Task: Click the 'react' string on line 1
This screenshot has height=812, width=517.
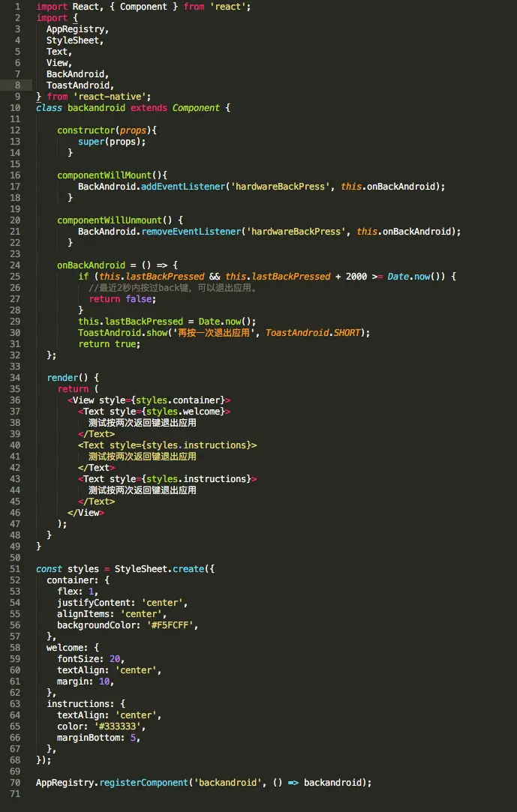Action: (228, 7)
